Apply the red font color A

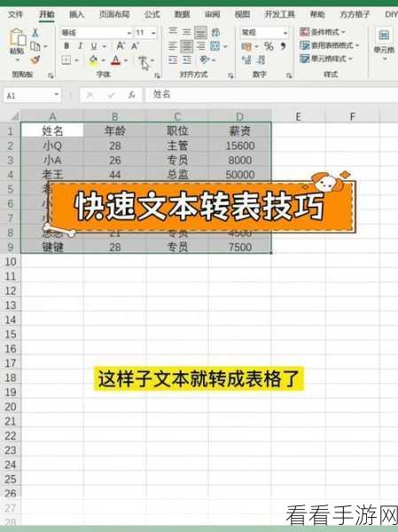click(x=116, y=60)
